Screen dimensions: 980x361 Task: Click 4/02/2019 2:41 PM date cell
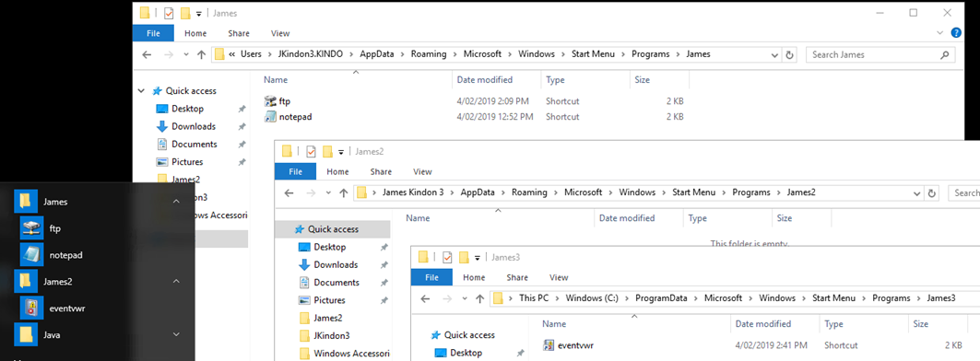[x=772, y=345]
